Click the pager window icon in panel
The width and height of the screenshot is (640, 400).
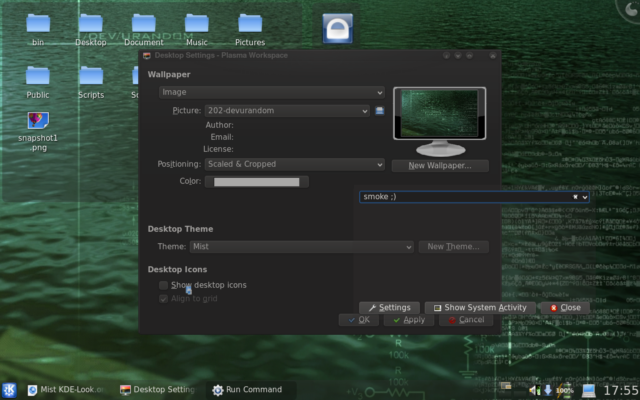[x=506, y=386]
